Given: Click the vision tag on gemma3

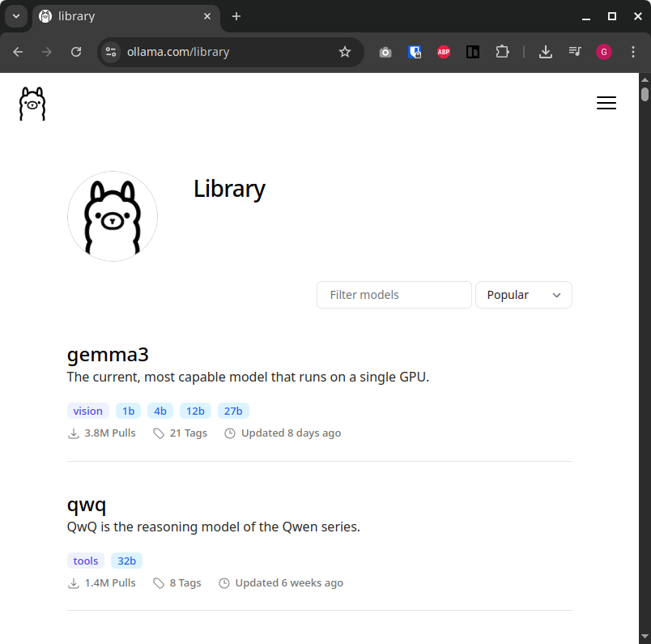Looking at the screenshot, I should click(87, 411).
